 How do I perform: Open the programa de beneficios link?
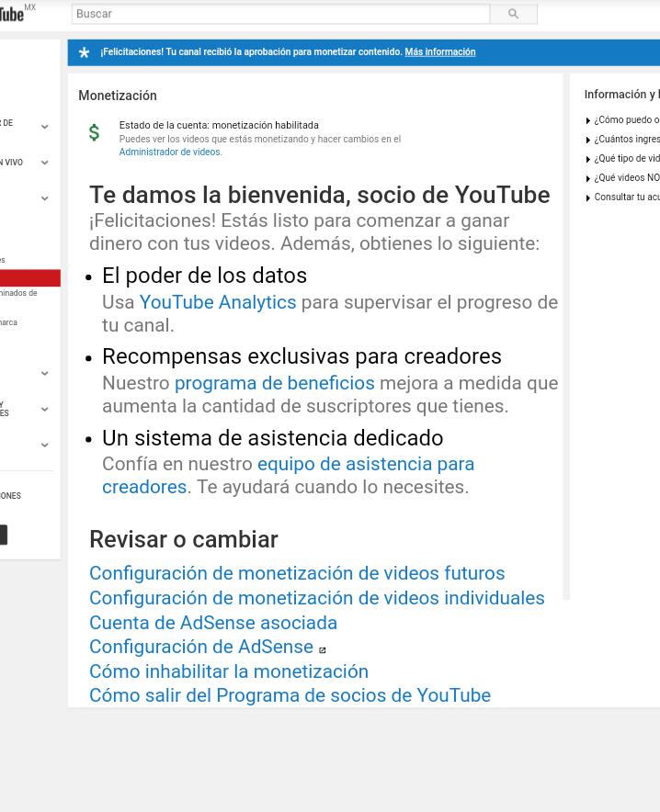(x=274, y=383)
